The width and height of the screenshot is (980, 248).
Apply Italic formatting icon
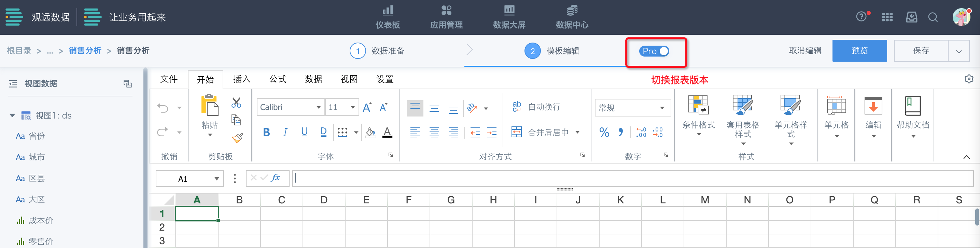click(285, 132)
